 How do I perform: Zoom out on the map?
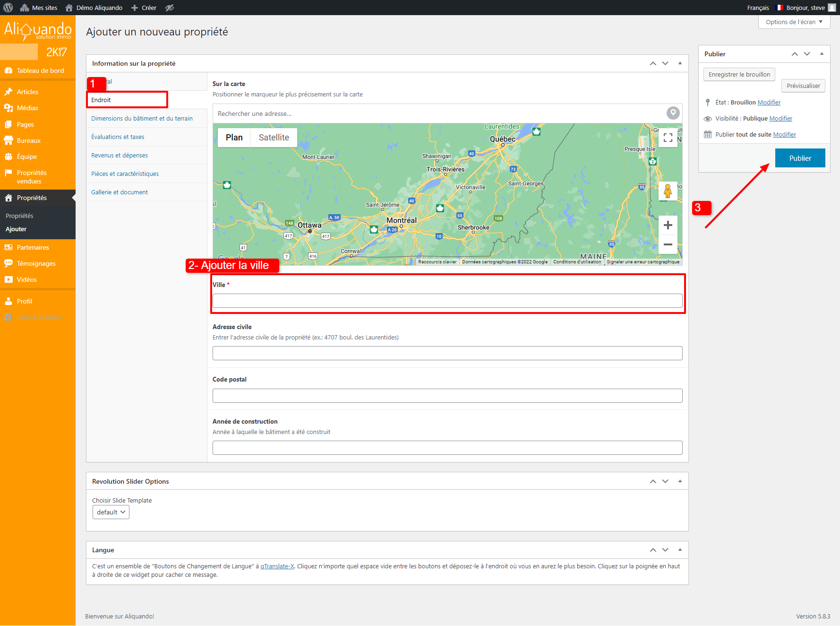[x=668, y=244]
